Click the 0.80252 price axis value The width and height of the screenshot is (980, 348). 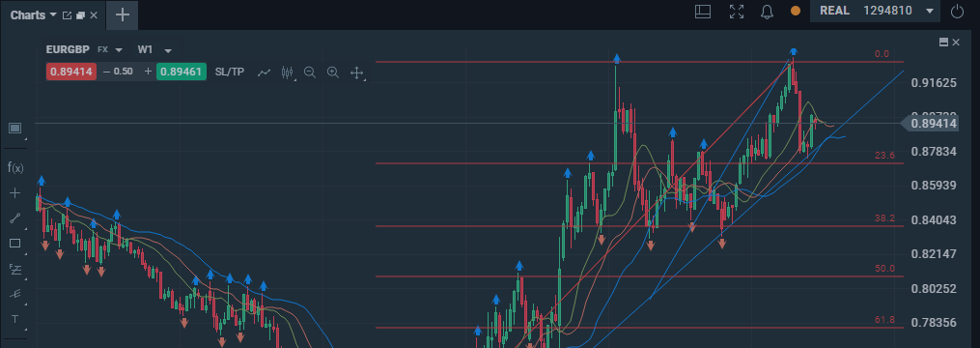(935, 288)
